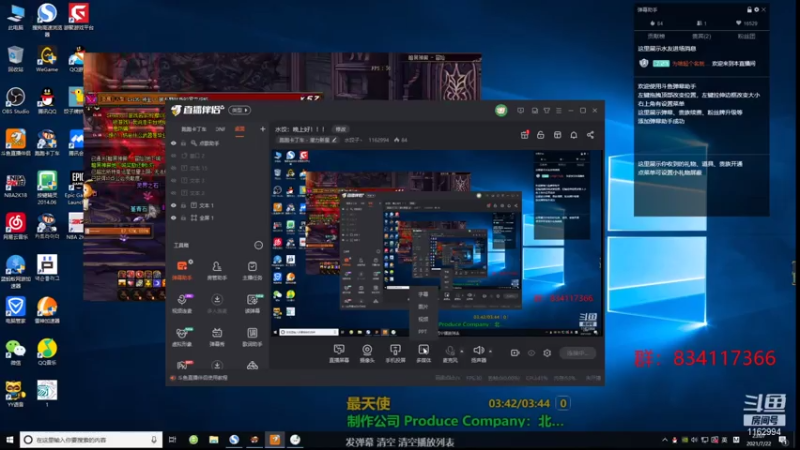
Task: Open the 斗鱼直播伴侣使用教程 tutorial link
Action: pos(203,378)
